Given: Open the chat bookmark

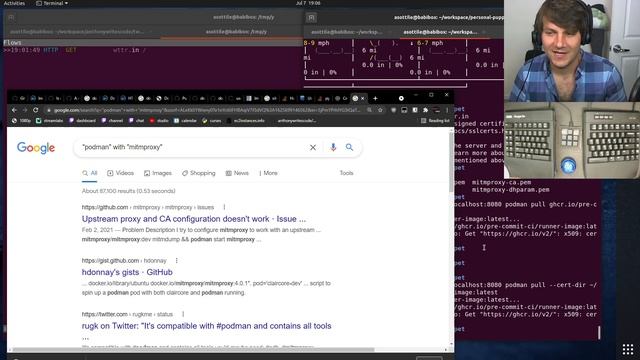Looking at the screenshot, I should (x=136, y=121).
